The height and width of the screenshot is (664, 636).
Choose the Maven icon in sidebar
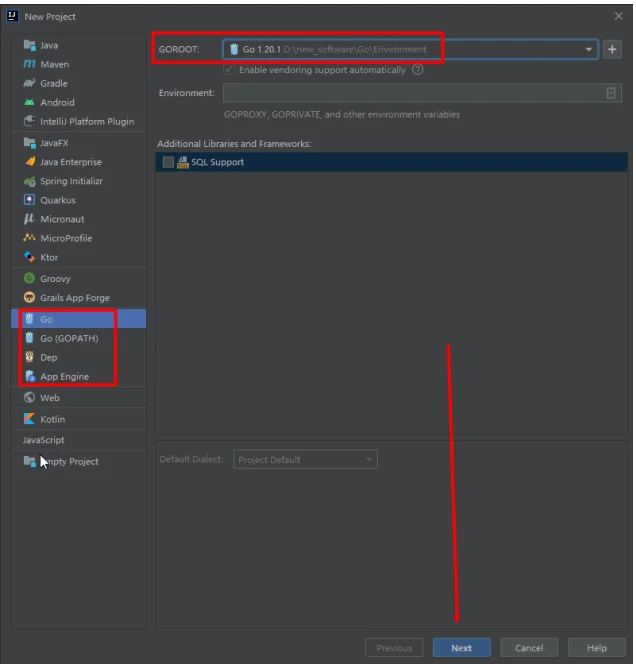coord(30,64)
